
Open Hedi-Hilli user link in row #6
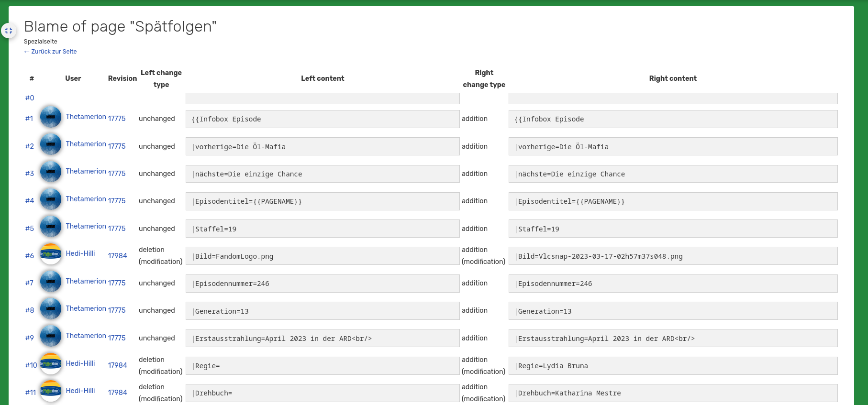[80, 253]
